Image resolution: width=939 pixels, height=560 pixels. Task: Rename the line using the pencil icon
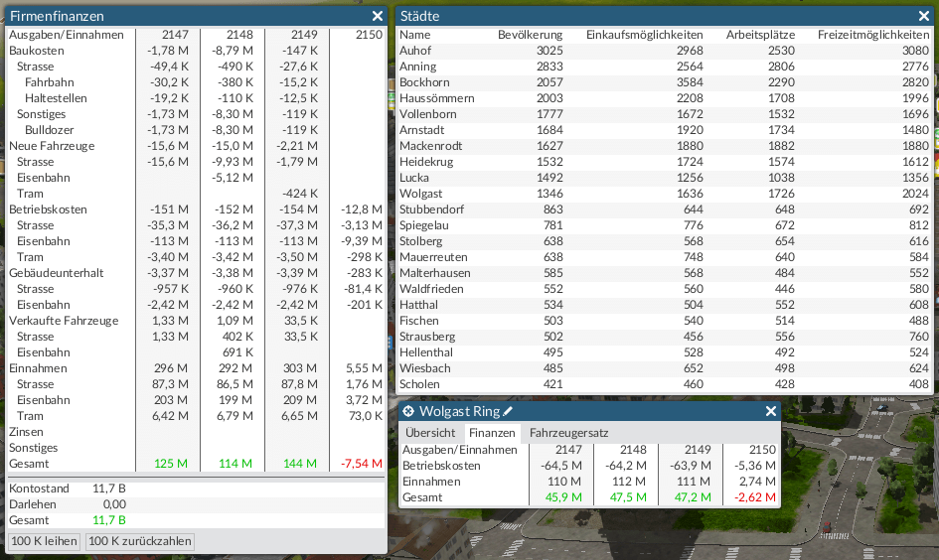point(508,411)
